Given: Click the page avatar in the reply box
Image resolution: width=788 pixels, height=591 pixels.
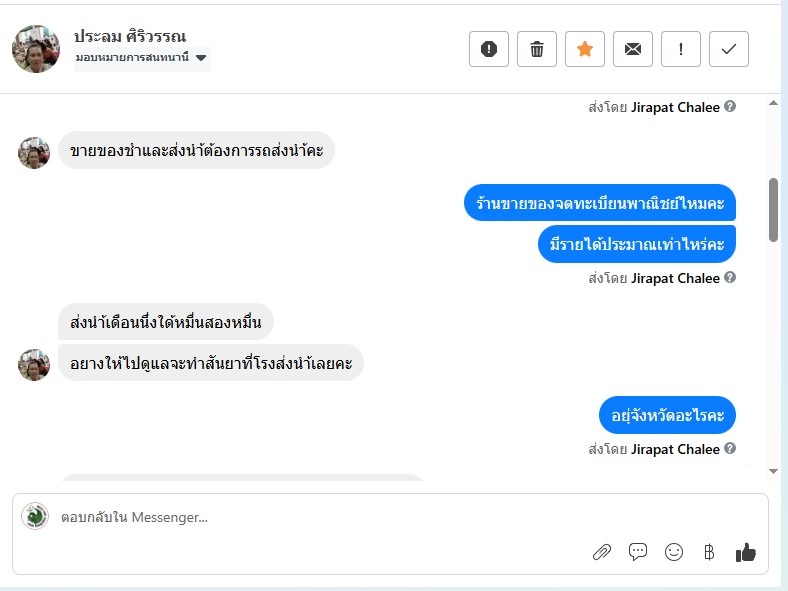Looking at the screenshot, I should tap(35, 516).
